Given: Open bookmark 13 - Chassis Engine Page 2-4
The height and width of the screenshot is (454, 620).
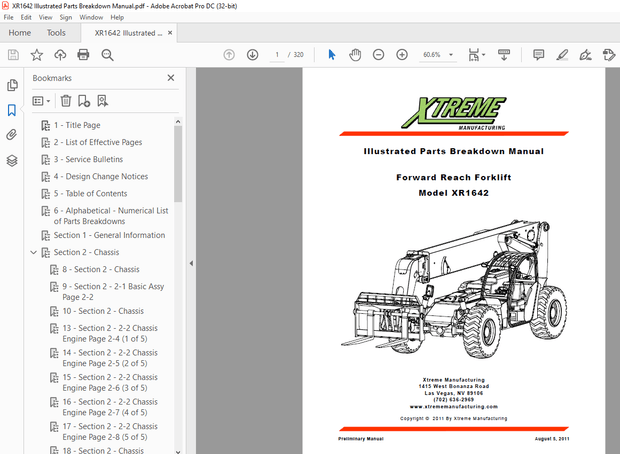Looking at the screenshot, I should point(110,333).
